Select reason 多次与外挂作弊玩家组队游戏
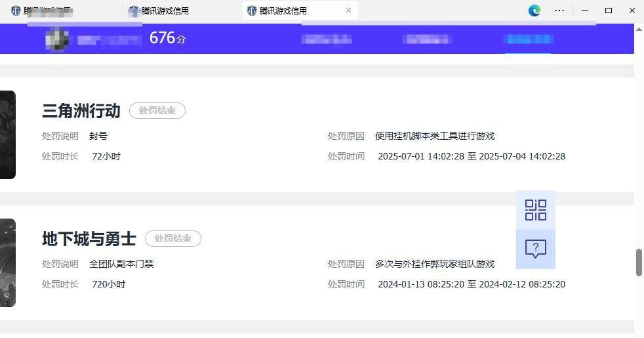The width and height of the screenshot is (644, 338). [435, 264]
